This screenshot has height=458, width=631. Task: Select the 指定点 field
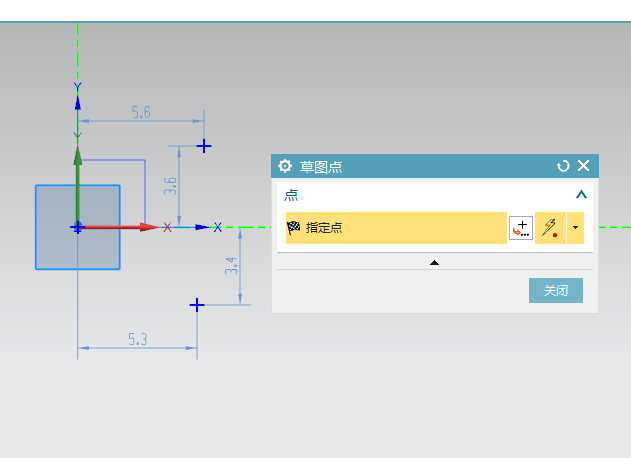(x=396, y=228)
